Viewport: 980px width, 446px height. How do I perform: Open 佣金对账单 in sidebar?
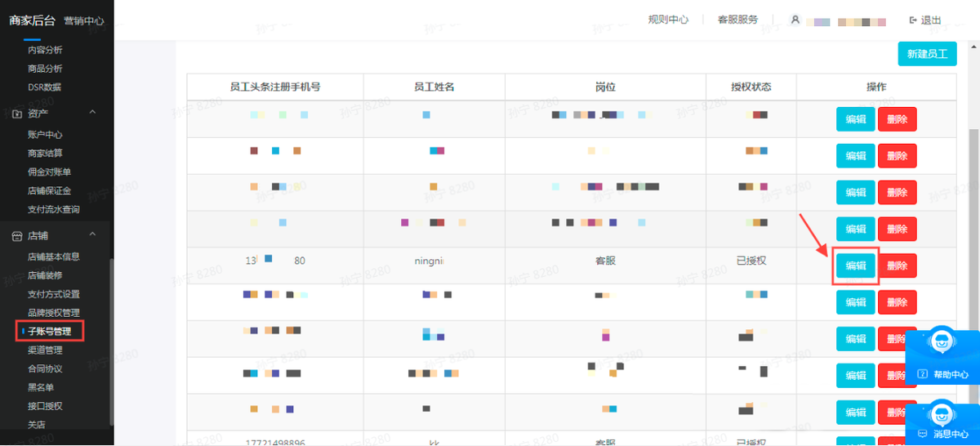coord(49,172)
